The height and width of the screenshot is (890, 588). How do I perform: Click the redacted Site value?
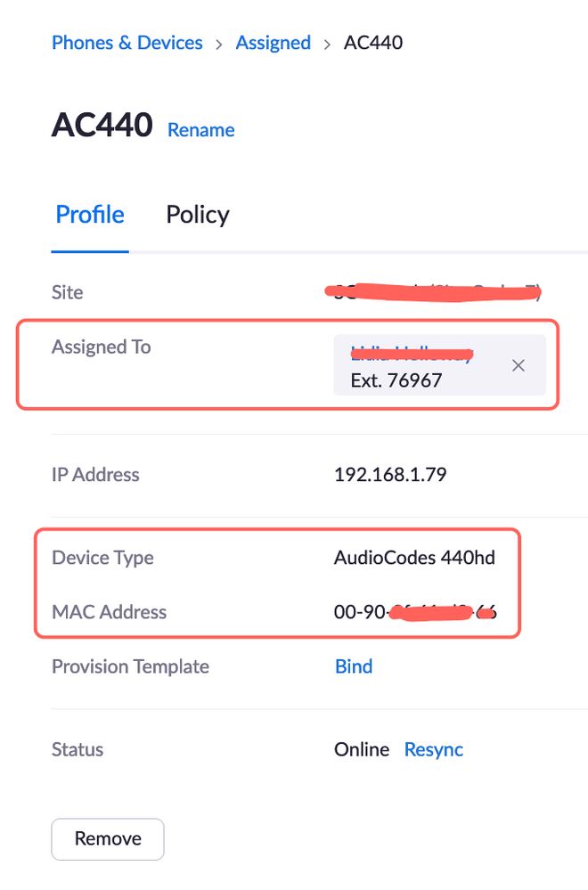pos(433,292)
